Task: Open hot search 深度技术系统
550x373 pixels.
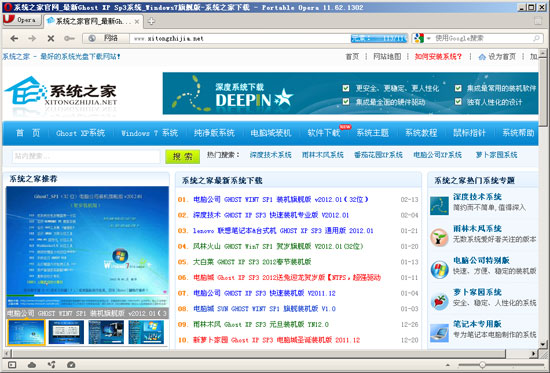Action: click(270, 155)
